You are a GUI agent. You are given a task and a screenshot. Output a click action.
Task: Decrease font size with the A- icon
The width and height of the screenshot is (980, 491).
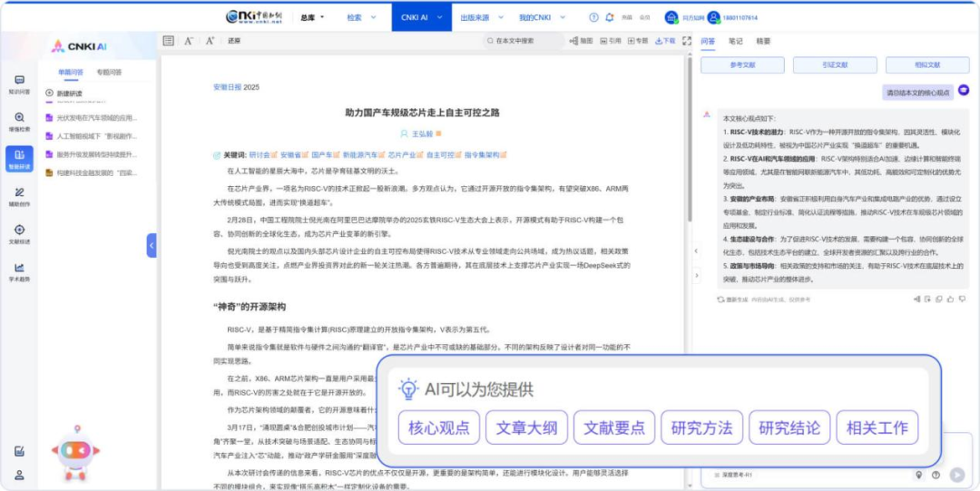[x=189, y=41]
